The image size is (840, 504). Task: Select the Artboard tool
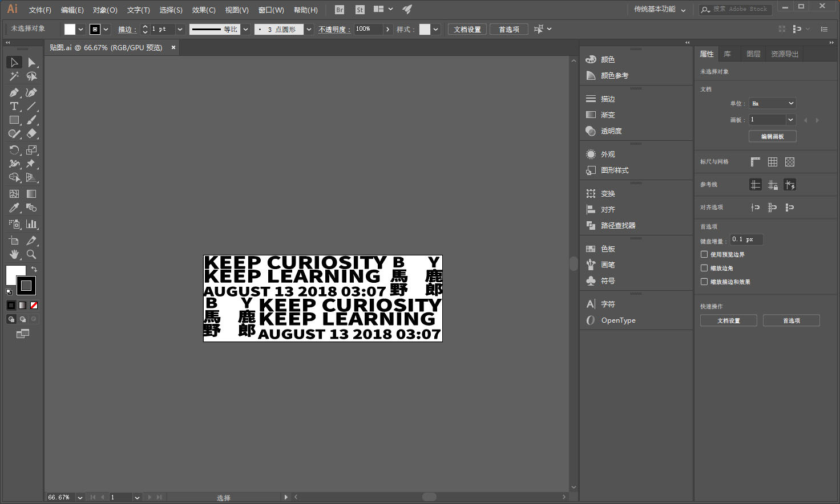(14, 241)
